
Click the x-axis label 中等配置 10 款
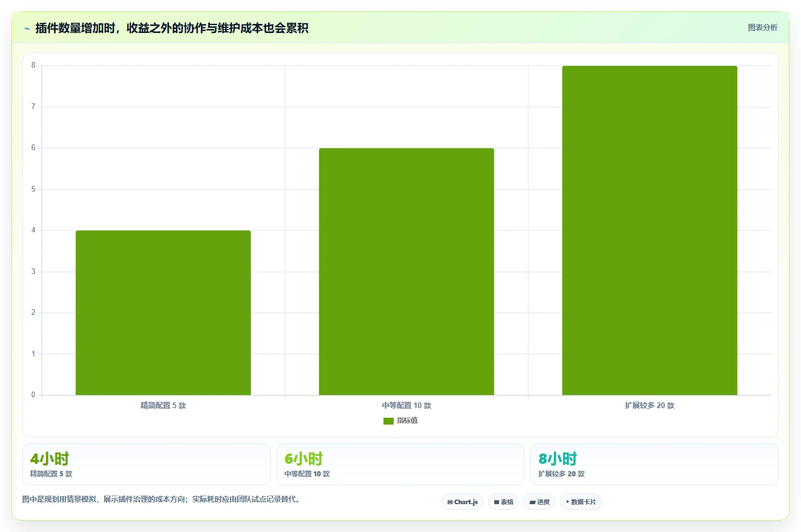pos(406,405)
